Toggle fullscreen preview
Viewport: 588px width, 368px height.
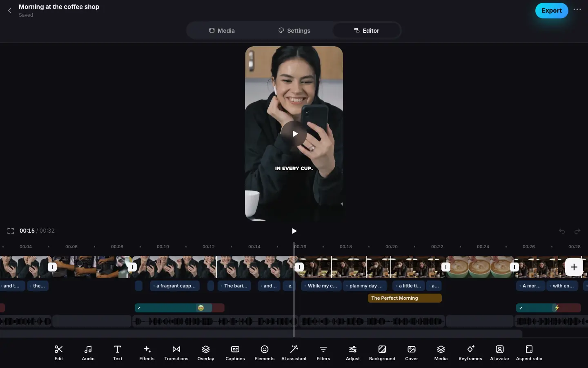(11, 231)
